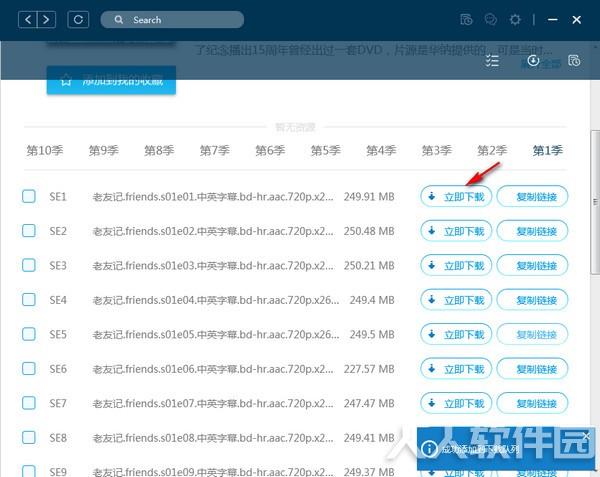600x477 pixels.
Task: Click the refresh page icon
Action: tap(78, 20)
